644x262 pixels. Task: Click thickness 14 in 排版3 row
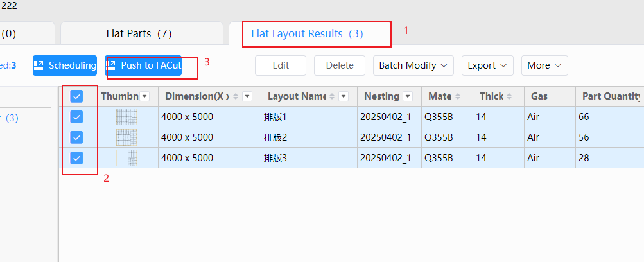(481, 158)
